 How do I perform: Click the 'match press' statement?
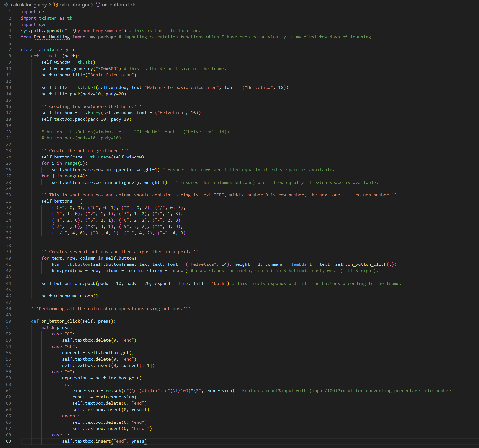coord(56,327)
